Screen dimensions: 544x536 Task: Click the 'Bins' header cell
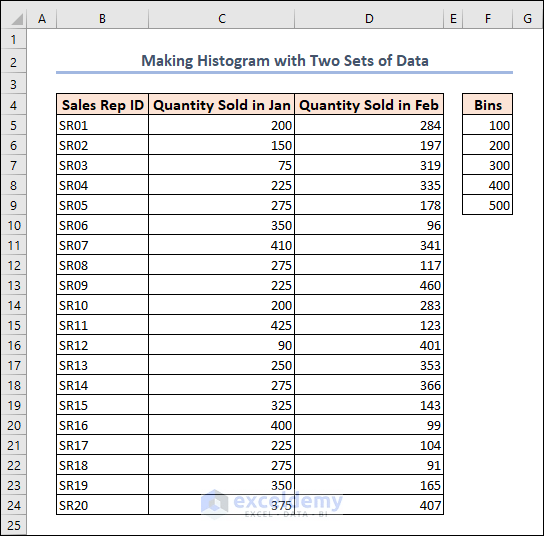tap(487, 104)
